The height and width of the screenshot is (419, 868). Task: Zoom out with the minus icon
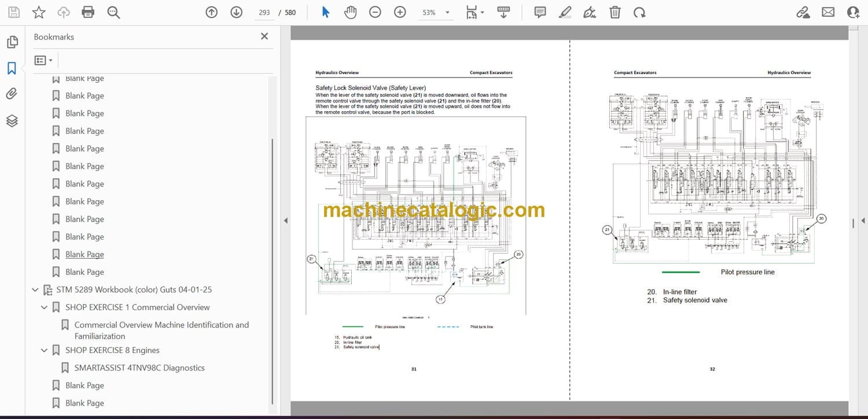(375, 12)
